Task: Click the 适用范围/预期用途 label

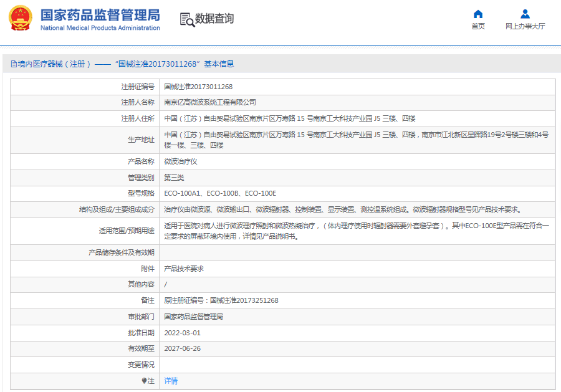Action: point(127,231)
